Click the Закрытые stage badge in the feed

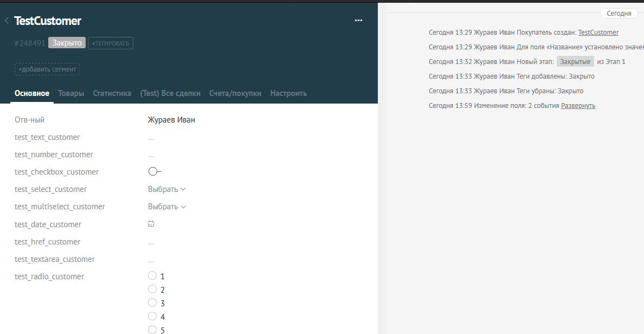575,62
